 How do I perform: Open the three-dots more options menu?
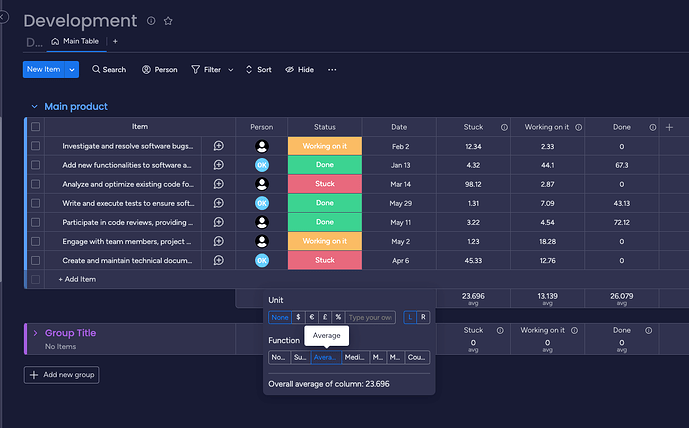pos(332,69)
